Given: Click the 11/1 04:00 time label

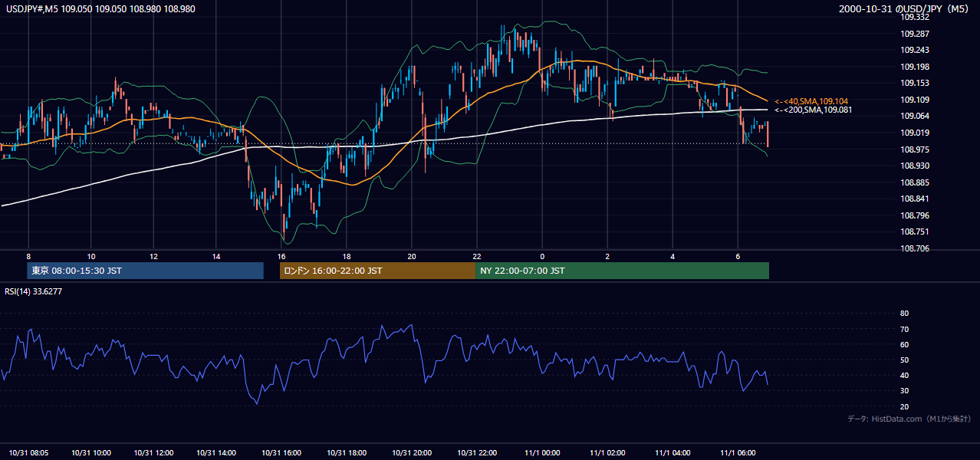Looking at the screenshot, I should (x=673, y=452).
